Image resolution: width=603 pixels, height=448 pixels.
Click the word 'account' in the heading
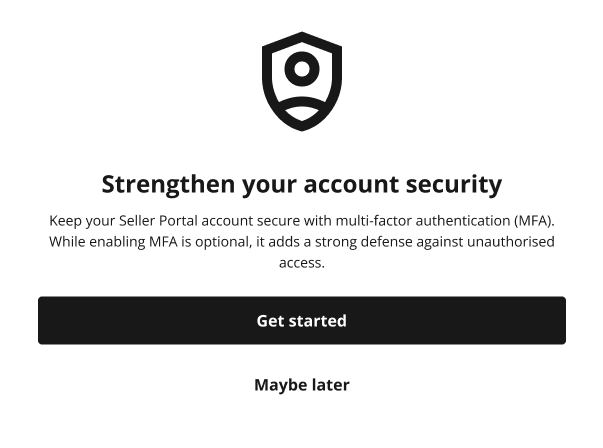click(x=351, y=185)
